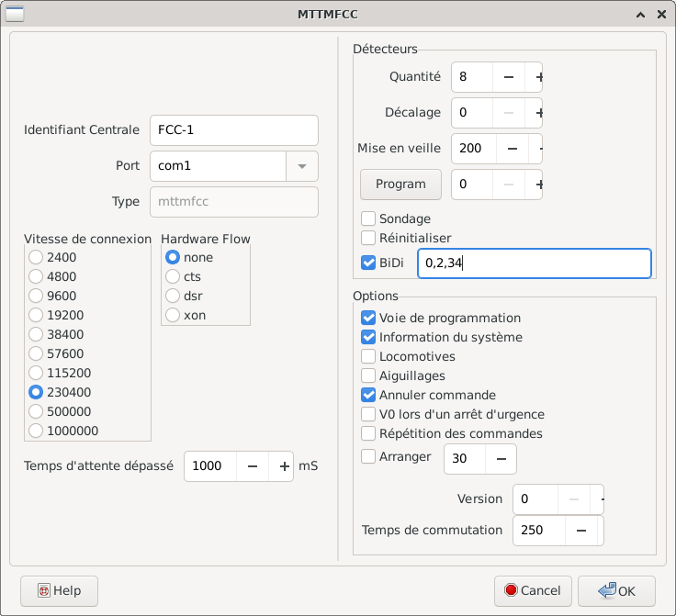Decrease Mise en veille value with minus
Screen dimensions: 676x616
pyautogui.click(x=513, y=148)
